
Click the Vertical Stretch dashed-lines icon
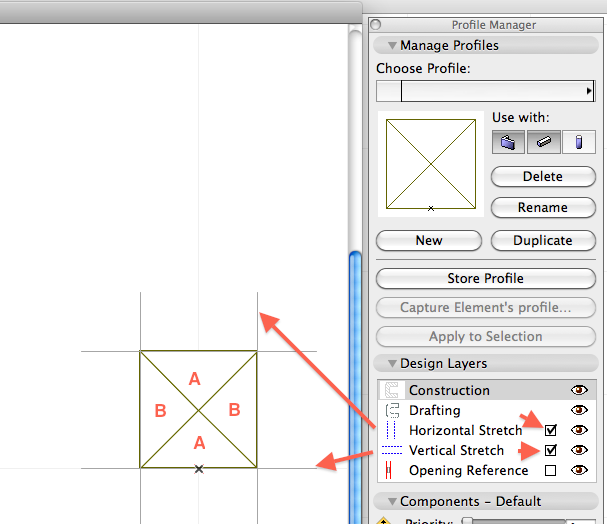coord(392,450)
